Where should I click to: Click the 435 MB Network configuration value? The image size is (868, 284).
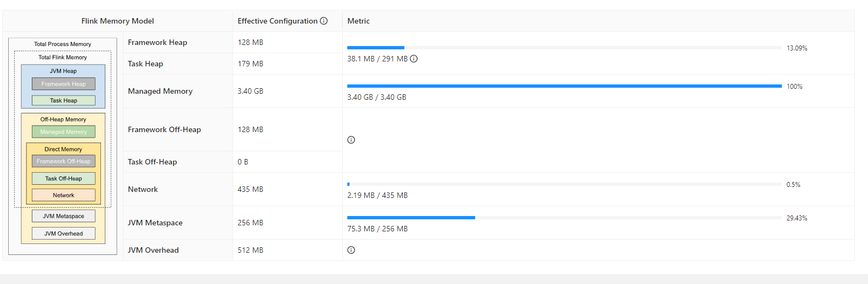pos(250,189)
